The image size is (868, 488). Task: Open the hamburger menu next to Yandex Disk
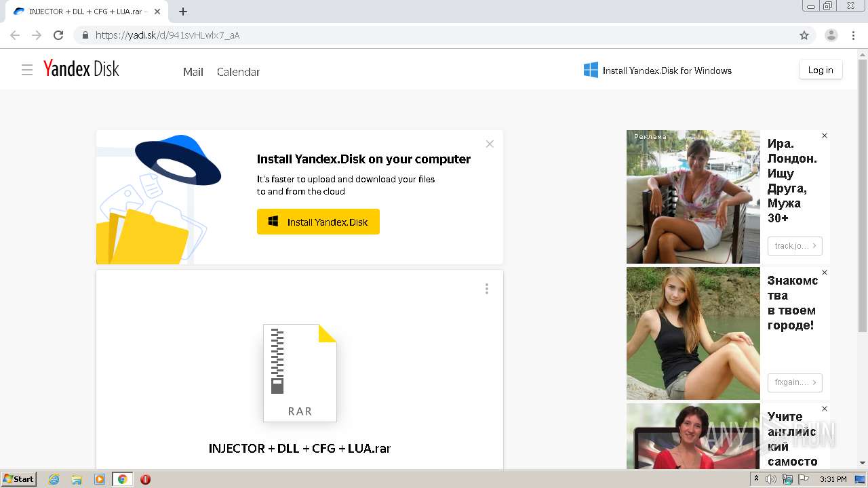pos(27,70)
